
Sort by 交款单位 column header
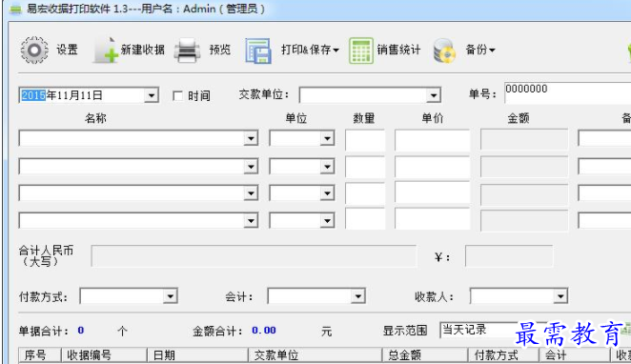(x=315, y=355)
